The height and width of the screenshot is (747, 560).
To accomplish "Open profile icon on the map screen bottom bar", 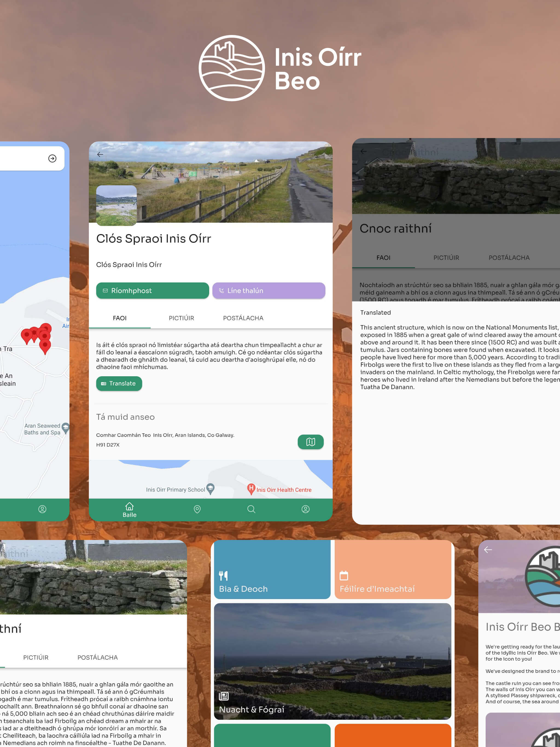I will (x=42, y=509).
